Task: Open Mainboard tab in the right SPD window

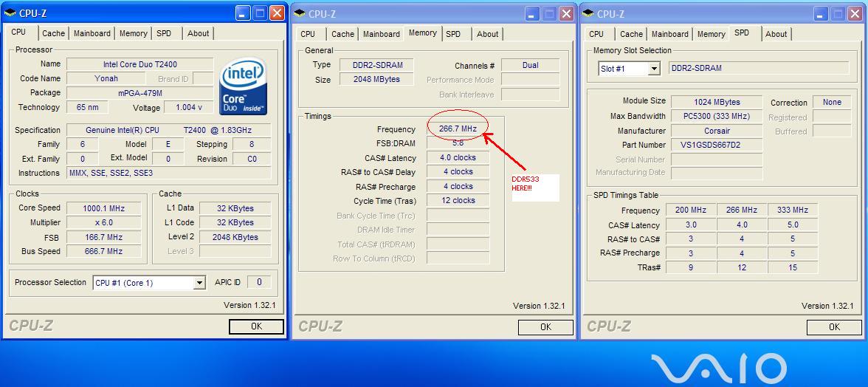Action: pos(670,34)
